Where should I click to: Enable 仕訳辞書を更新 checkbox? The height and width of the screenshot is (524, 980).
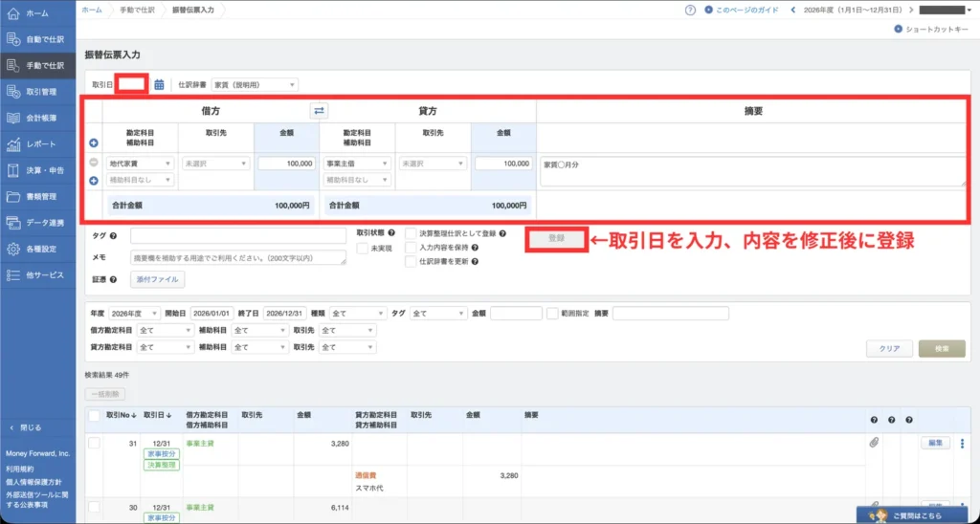[411, 262]
